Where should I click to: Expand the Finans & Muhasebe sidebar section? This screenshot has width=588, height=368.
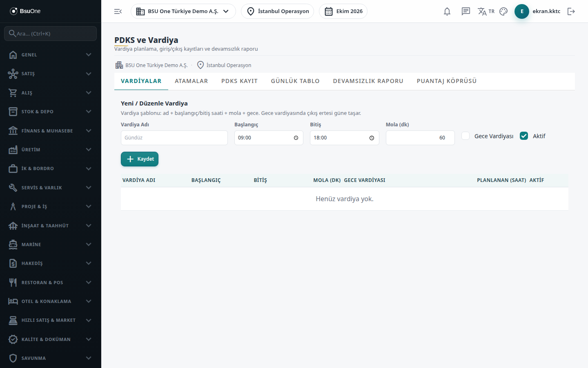tap(51, 131)
